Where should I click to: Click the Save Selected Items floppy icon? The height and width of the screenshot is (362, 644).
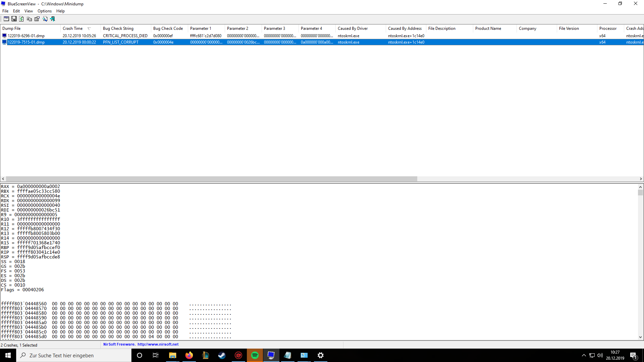[14, 19]
